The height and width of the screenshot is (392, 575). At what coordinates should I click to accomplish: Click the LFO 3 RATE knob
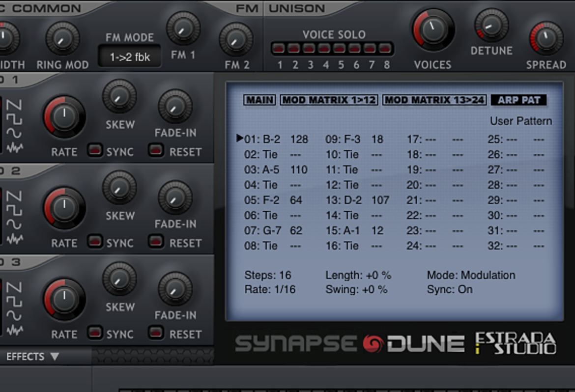click(64, 300)
